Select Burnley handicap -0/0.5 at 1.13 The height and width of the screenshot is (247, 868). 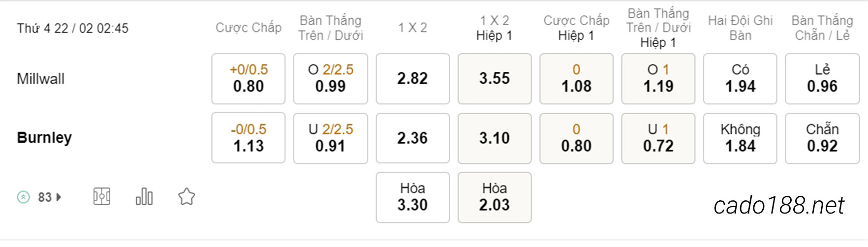[248, 138]
